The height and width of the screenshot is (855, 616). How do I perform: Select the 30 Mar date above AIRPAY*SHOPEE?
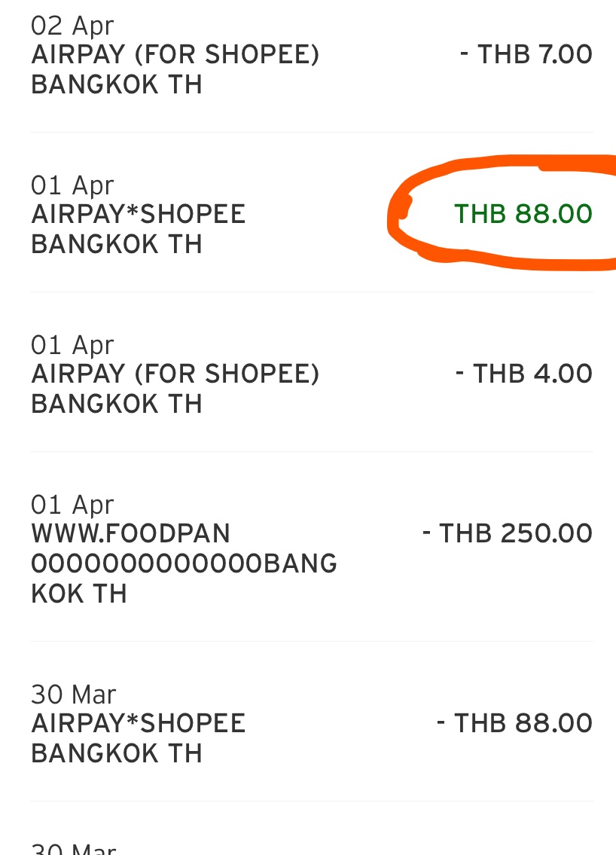tap(74, 695)
